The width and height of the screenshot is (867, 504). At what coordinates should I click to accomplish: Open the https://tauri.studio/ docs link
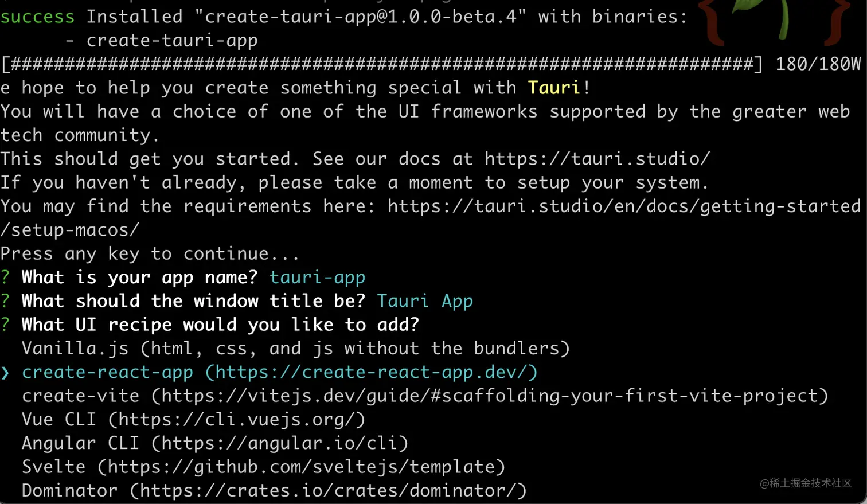click(597, 159)
